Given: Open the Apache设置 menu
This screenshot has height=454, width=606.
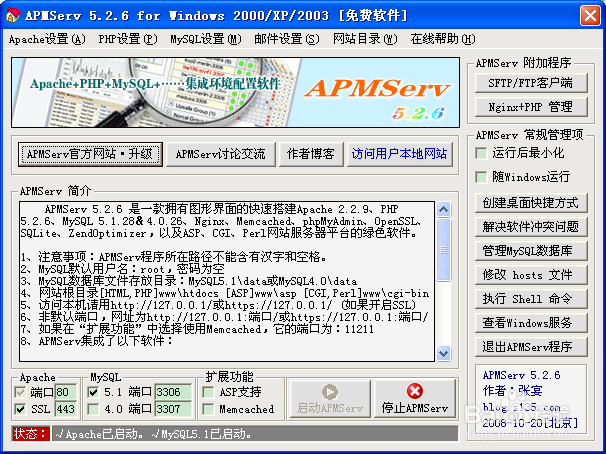Looking at the screenshot, I should coord(47,39).
